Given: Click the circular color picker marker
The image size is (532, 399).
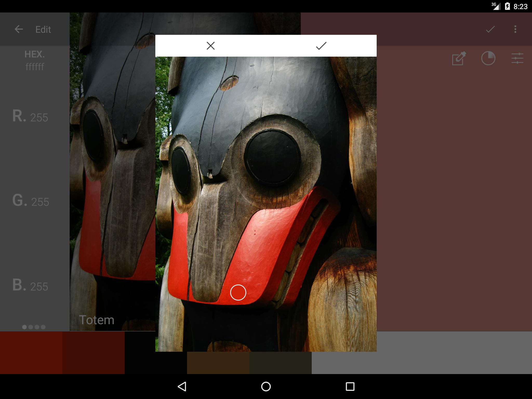Looking at the screenshot, I should click(238, 292).
